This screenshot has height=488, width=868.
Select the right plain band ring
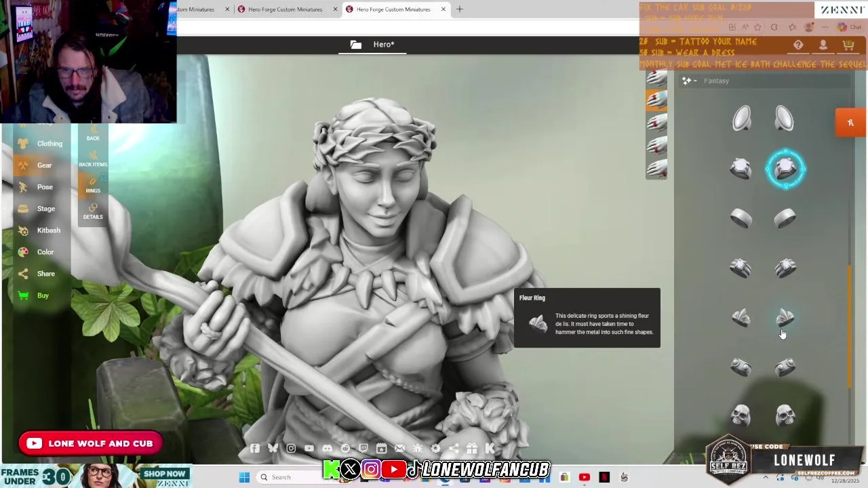point(785,218)
